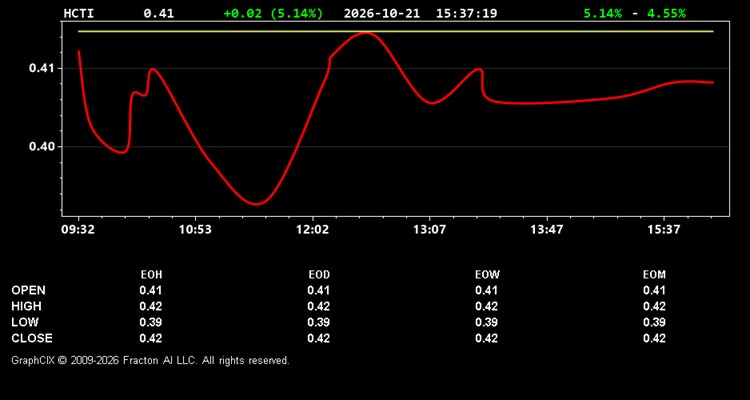Click the 15:37 time axis label
Viewport: 750px width, 400px height.
pyautogui.click(x=664, y=230)
